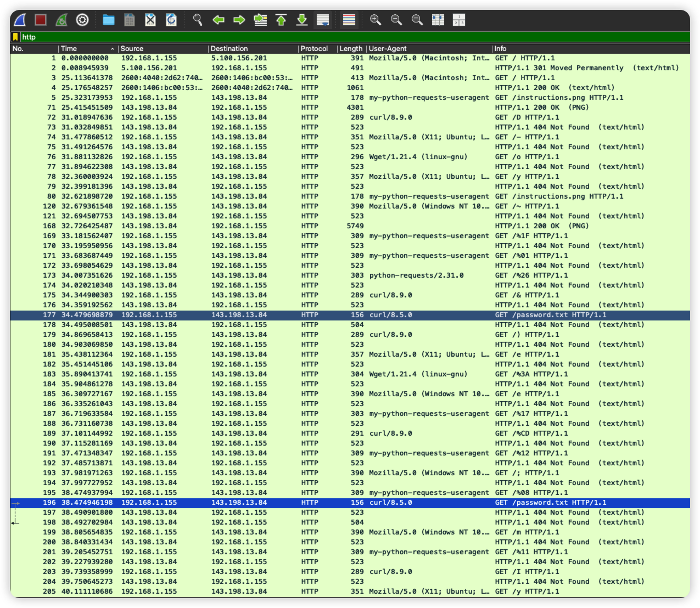The width and height of the screenshot is (700, 608).
Task: Select packet 168 with length 5749
Action: (350, 226)
